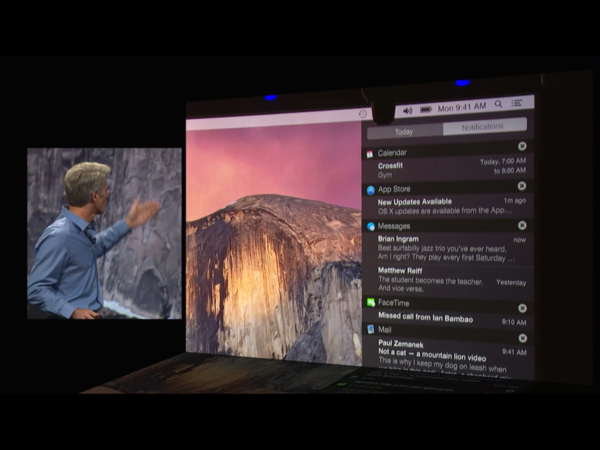Clear the App Store notifications
600x450 pixels.
tap(522, 186)
